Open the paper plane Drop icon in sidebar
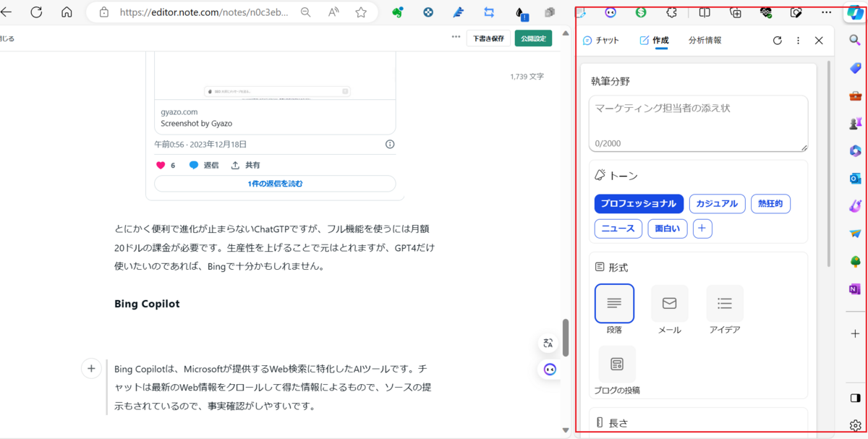This screenshot has height=439, width=868. tap(855, 234)
